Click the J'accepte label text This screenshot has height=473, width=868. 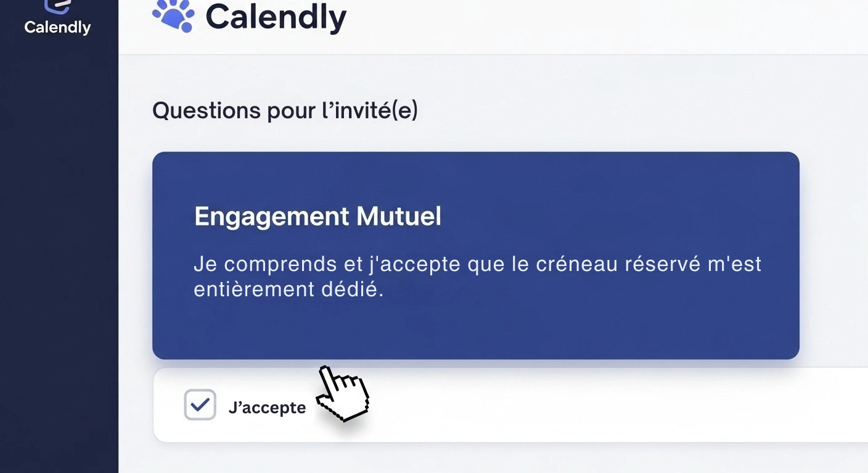coord(268,406)
